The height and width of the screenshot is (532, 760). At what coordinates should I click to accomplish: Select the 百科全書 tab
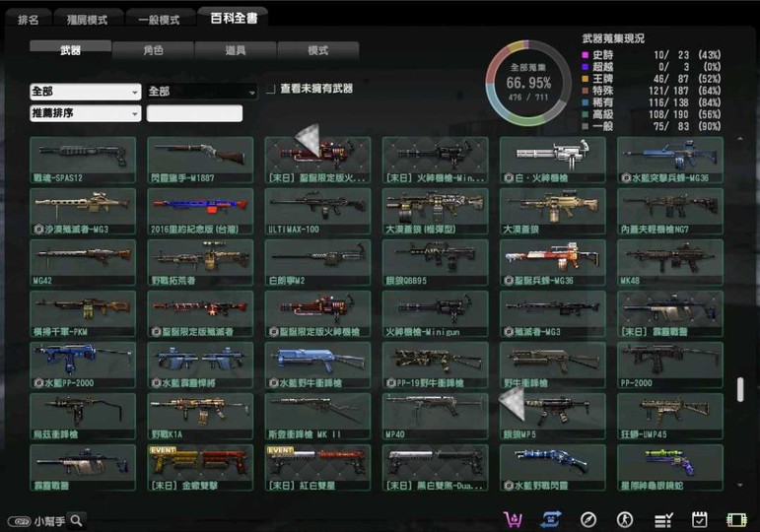pyautogui.click(x=234, y=18)
